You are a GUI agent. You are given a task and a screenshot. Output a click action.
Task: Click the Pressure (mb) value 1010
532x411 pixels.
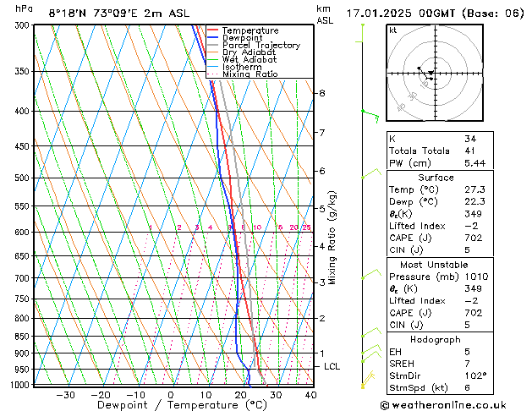point(476,277)
